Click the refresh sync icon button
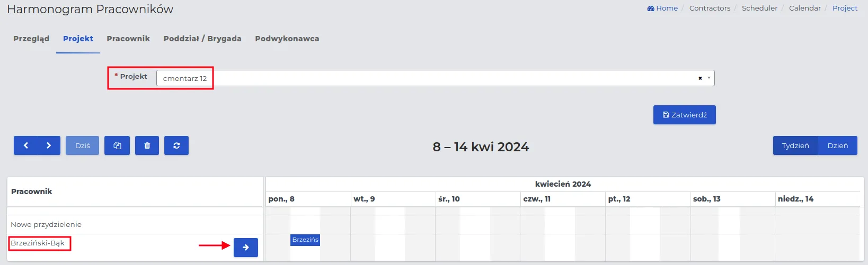The height and width of the screenshot is (265, 868). click(176, 145)
